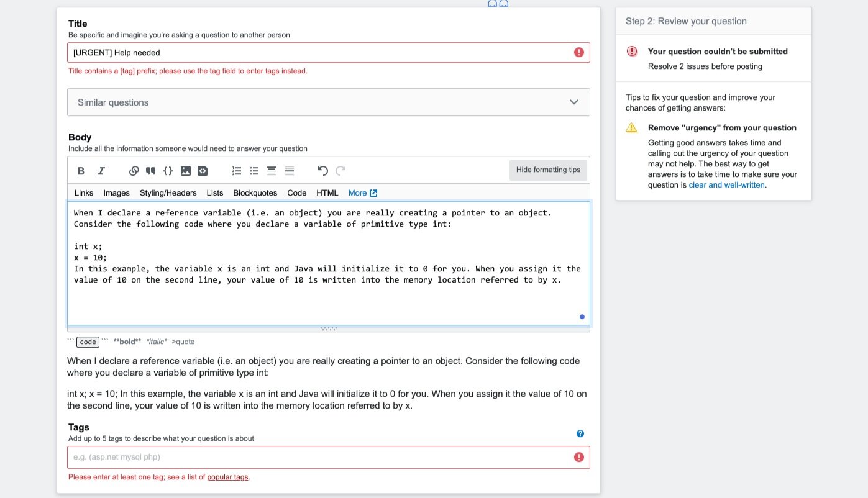Open the Styling/Headers formatting tip tab
This screenshot has width=868, height=498.
[168, 193]
